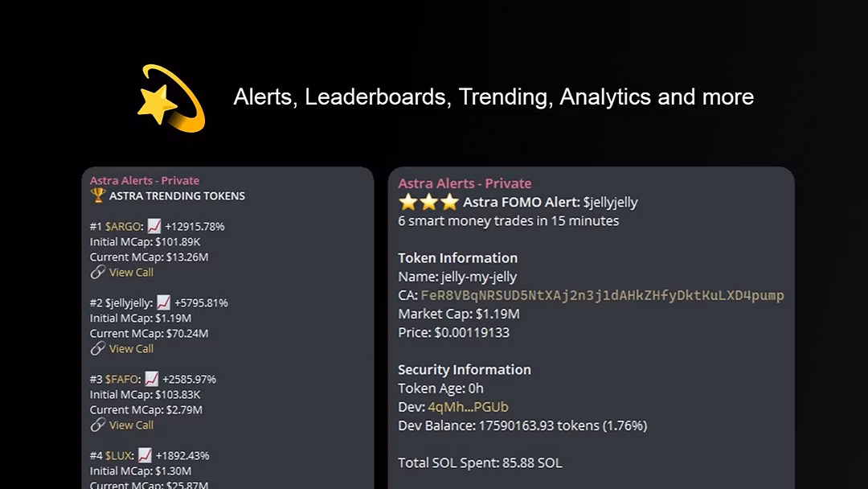Click the "+2585.97%" gain value
Image resolution: width=868 pixels, height=489 pixels.
tap(190, 380)
